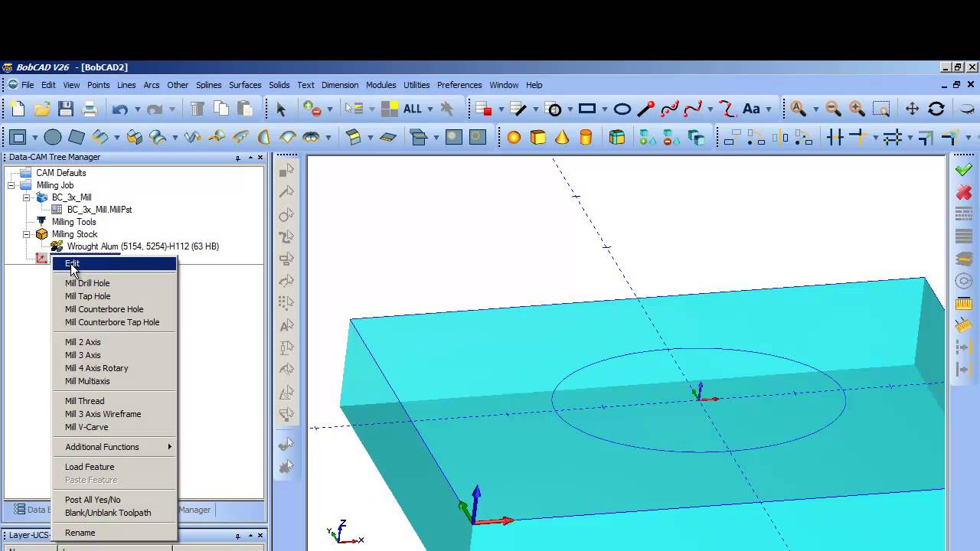This screenshot has width=980, height=551.
Task: Create a solid cube
Action: pyautogui.click(x=538, y=138)
